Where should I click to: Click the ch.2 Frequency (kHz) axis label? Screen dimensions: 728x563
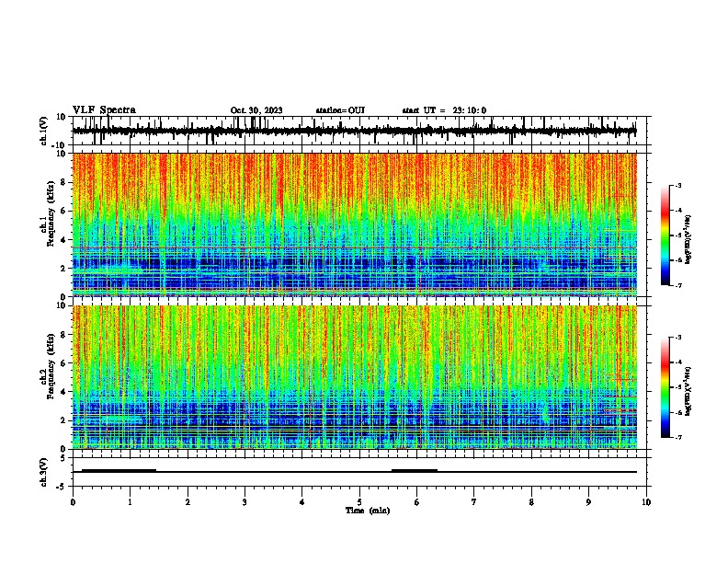[x=48, y=366]
